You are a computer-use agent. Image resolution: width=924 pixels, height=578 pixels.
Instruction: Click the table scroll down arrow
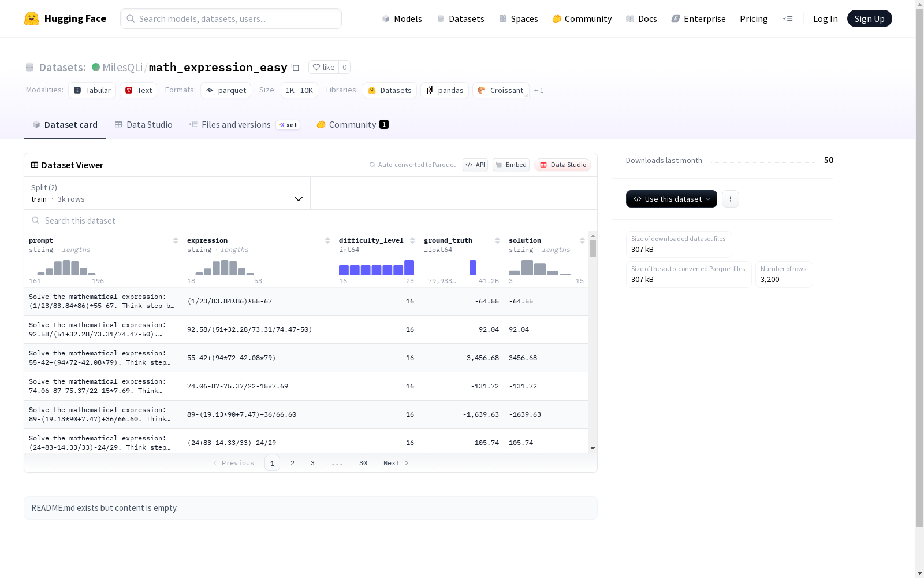pyautogui.click(x=593, y=449)
